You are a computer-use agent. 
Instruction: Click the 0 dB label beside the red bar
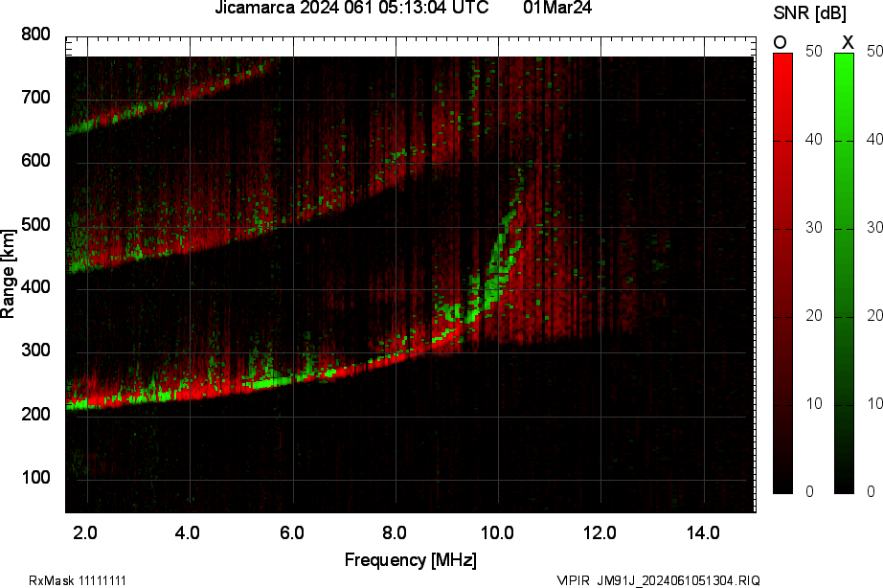[810, 491]
